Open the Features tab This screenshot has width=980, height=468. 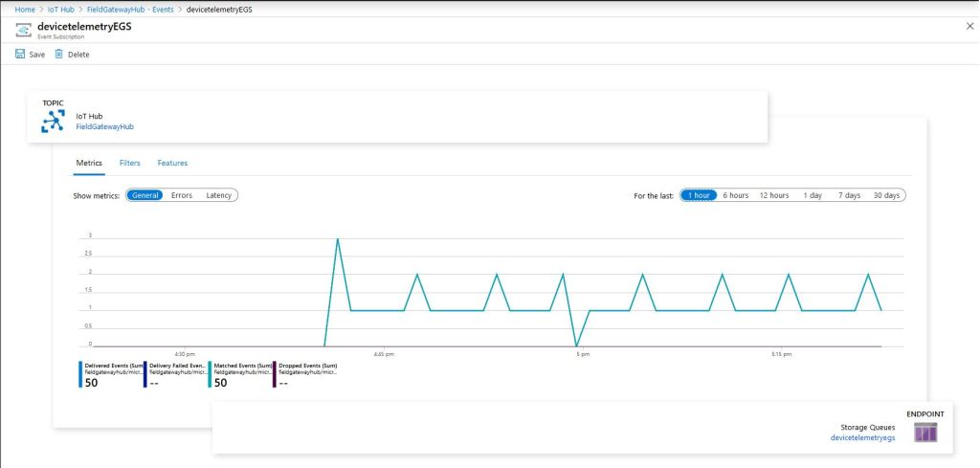(x=172, y=164)
